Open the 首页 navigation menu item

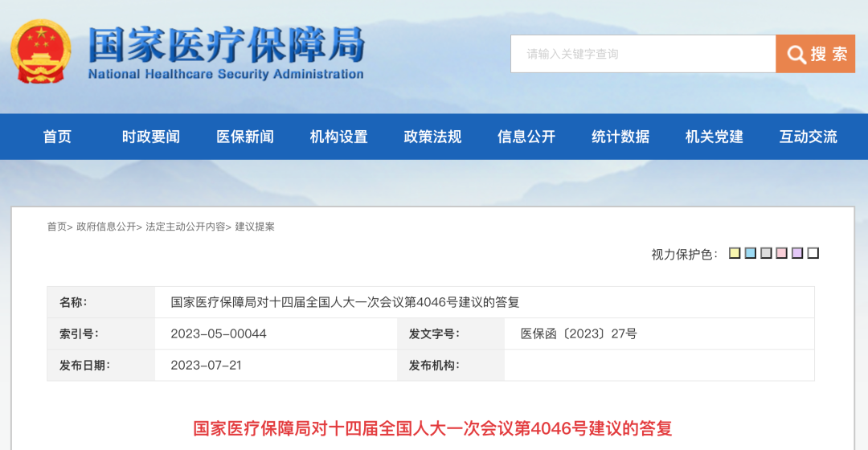click(57, 137)
